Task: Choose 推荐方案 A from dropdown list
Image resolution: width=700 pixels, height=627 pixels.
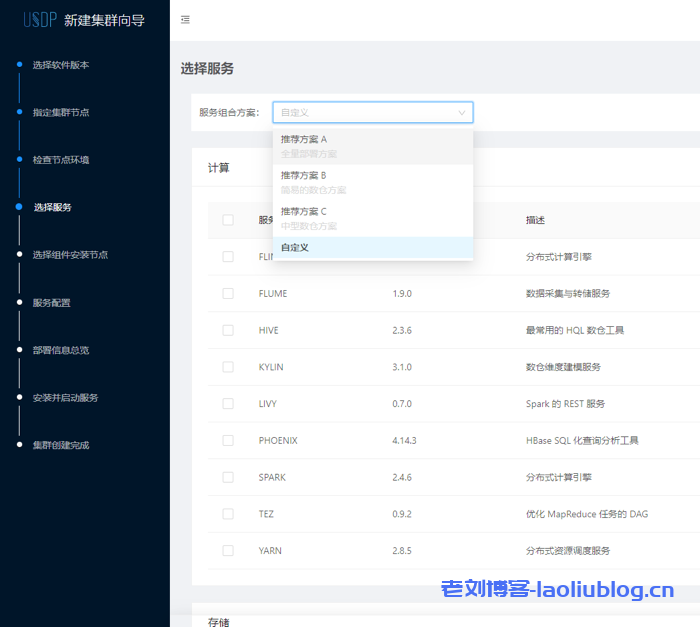Action: click(372, 146)
